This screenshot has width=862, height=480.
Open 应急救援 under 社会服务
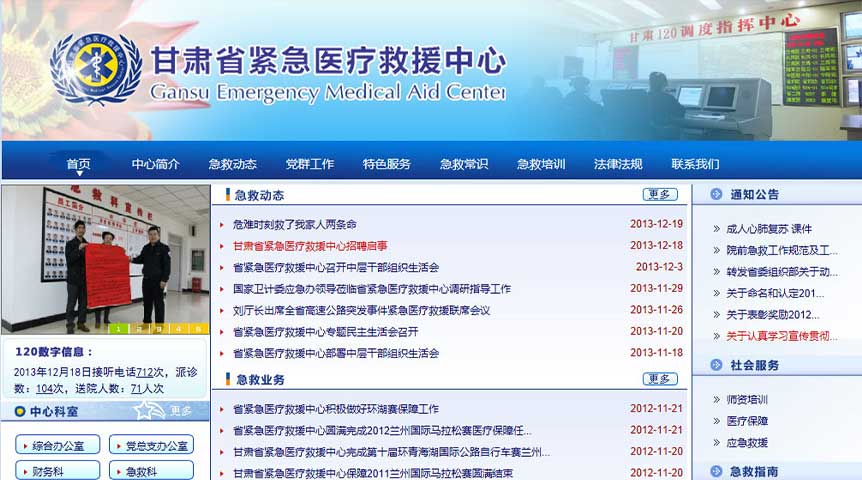747,443
